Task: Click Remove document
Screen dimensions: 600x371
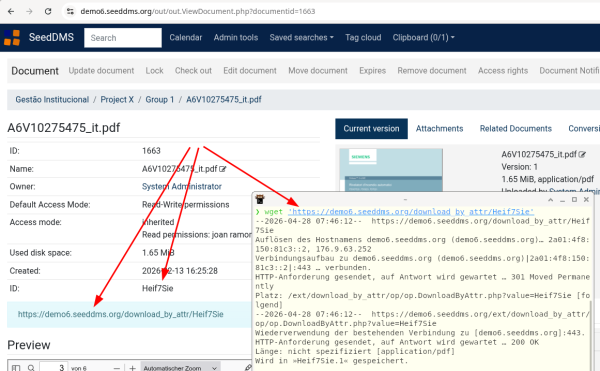Action: click(432, 71)
